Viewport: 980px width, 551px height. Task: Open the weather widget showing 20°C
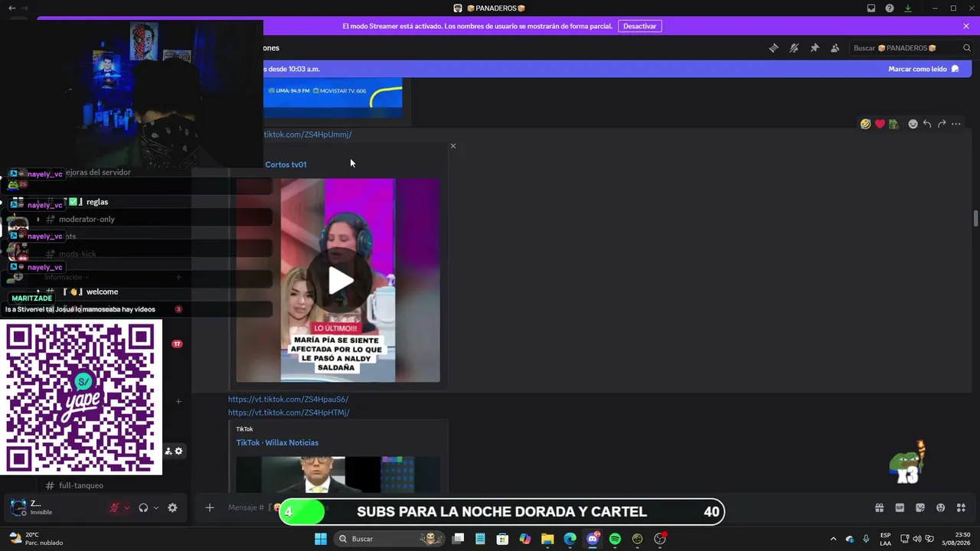(35, 539)
